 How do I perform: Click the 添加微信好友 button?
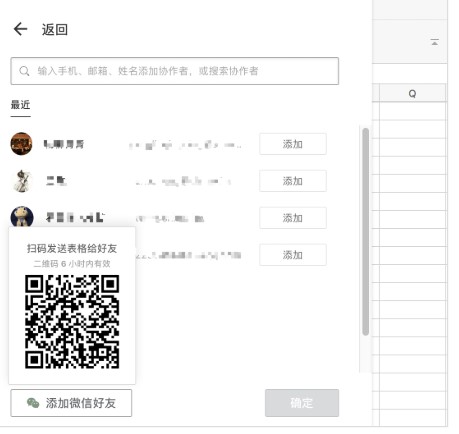pyautogui.click(x=71, y=403)
